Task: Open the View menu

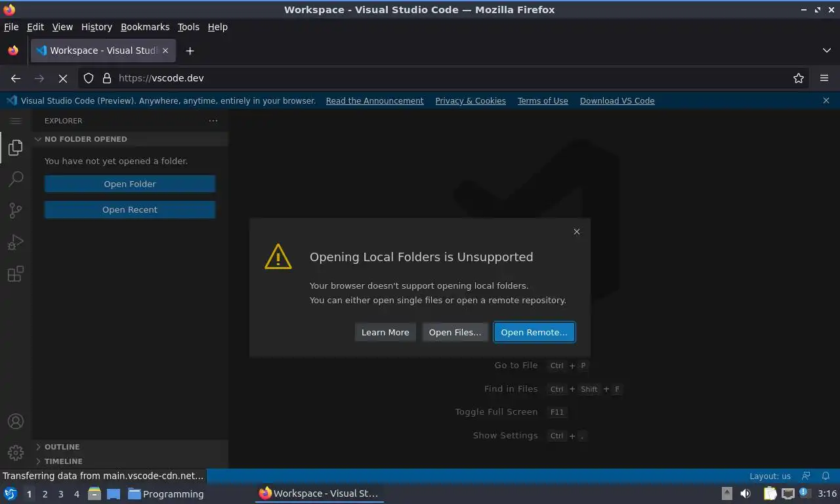Action: 62,27
